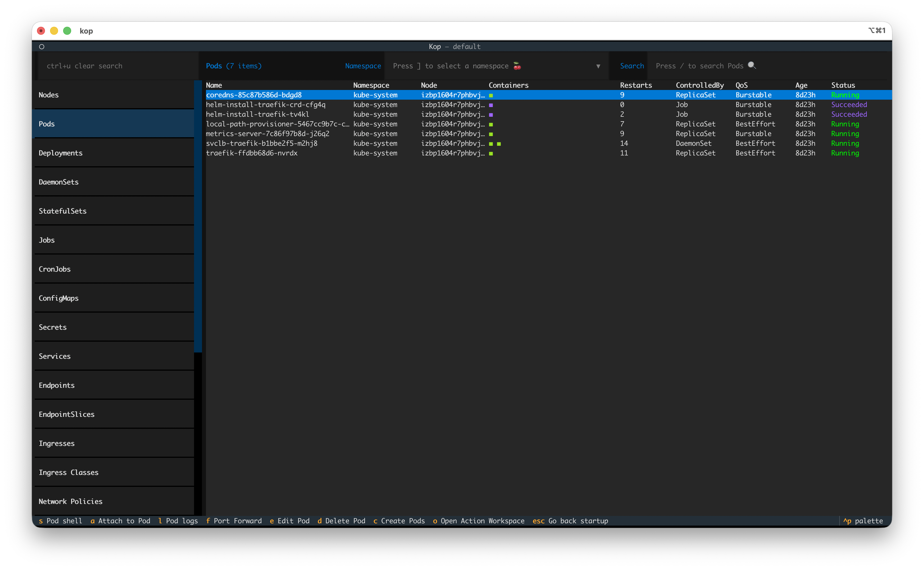Select svclb-traefik-b1bbe2f5-m2hj8 pod row
924x570 pixels.
[548, 143]
